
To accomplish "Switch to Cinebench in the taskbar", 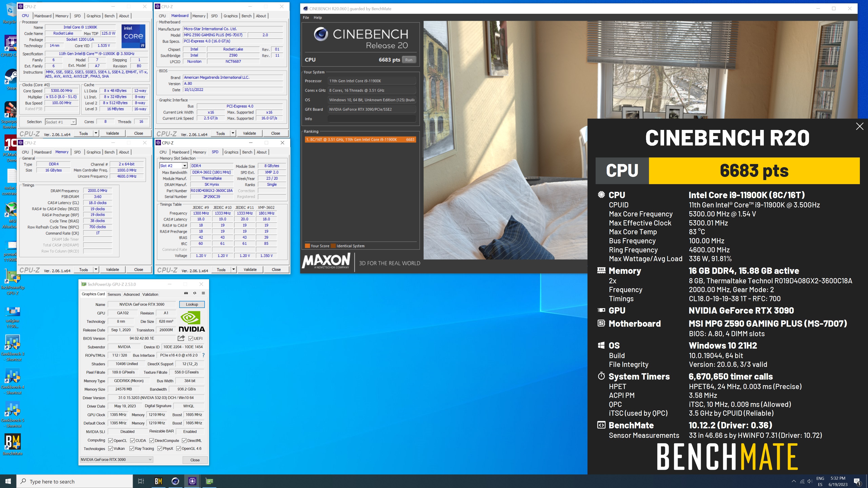I will tap(175, 481).
